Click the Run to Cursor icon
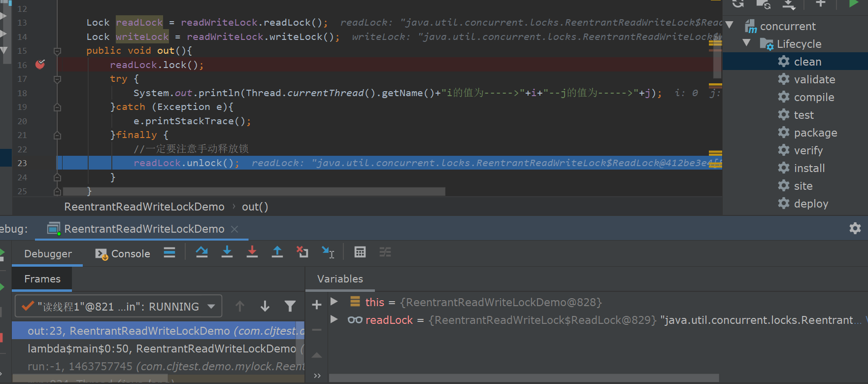 [x=328, y=252]
